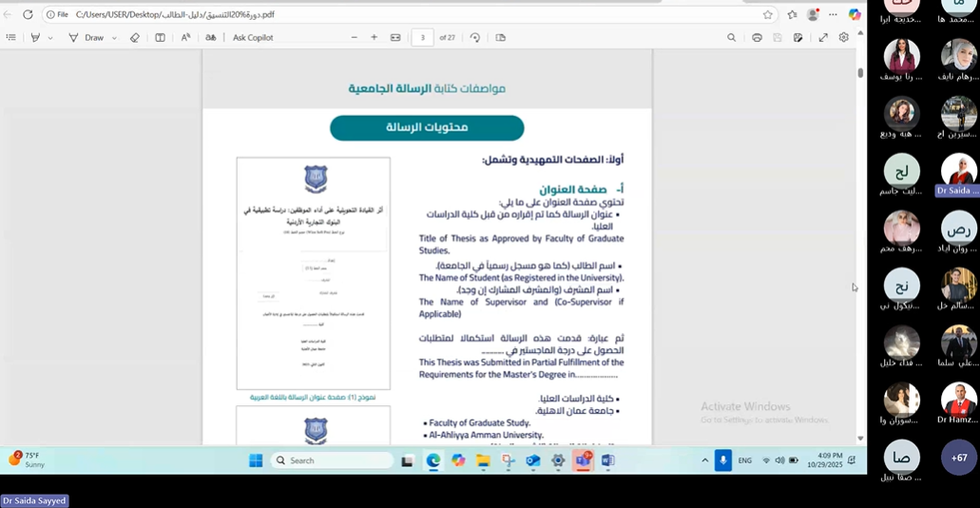Image resolution: width=980 pixels, height=508 pixels.
Task: Rotate the PDF page
Action: [474, 38]
